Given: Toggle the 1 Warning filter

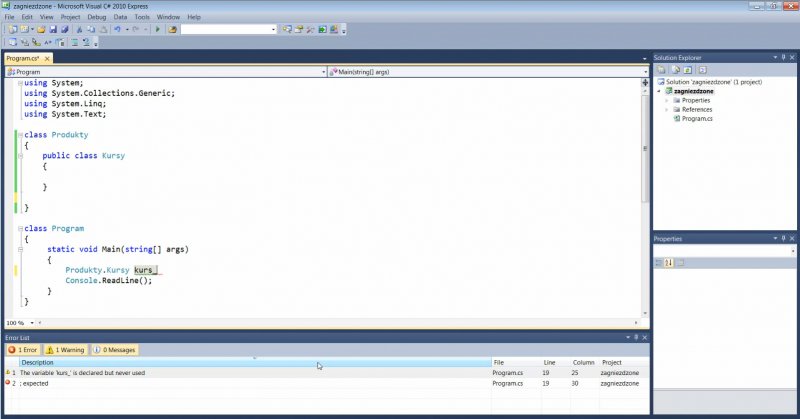Looking at the screenshot, I should click(64, 350).
